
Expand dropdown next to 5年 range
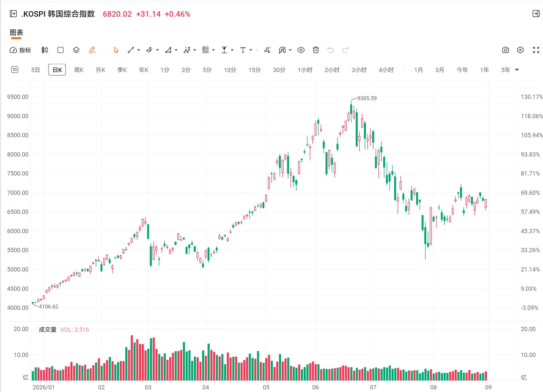click(x=517, y=70)
